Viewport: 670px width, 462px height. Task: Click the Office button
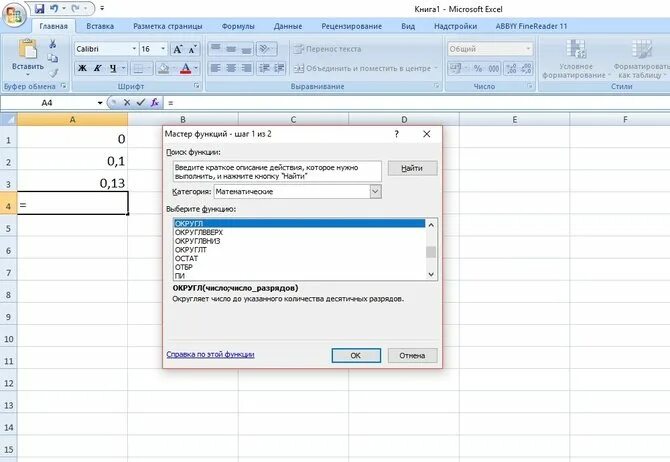[x=14, y=15]
